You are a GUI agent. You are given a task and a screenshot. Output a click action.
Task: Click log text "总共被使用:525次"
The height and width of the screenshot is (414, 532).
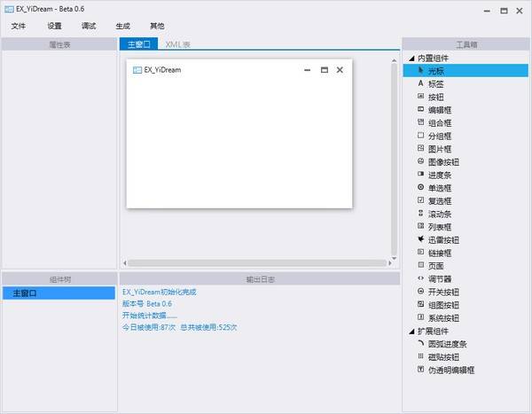tap(208, 327)
